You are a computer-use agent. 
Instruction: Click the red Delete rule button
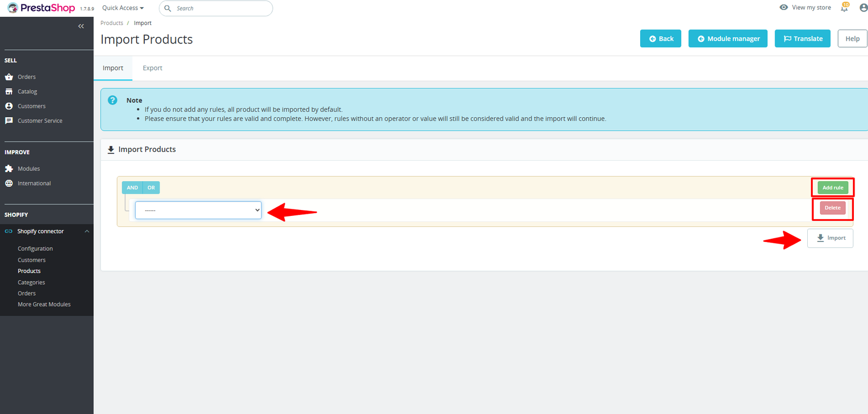click(832, 208)
